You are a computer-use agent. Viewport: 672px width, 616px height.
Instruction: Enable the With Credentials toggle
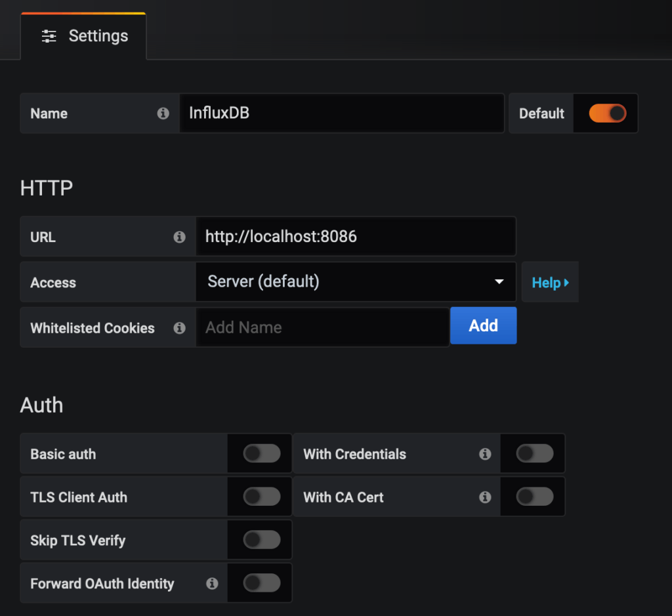click(534, 454)
